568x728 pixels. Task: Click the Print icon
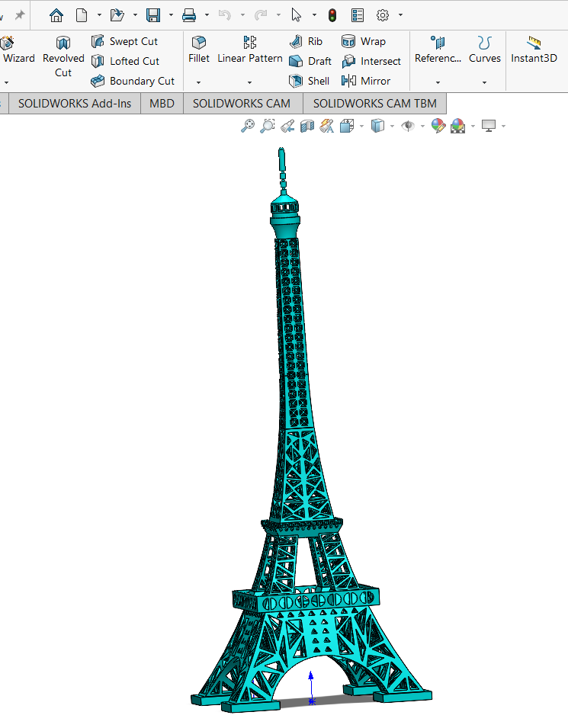tap(189, 14)
